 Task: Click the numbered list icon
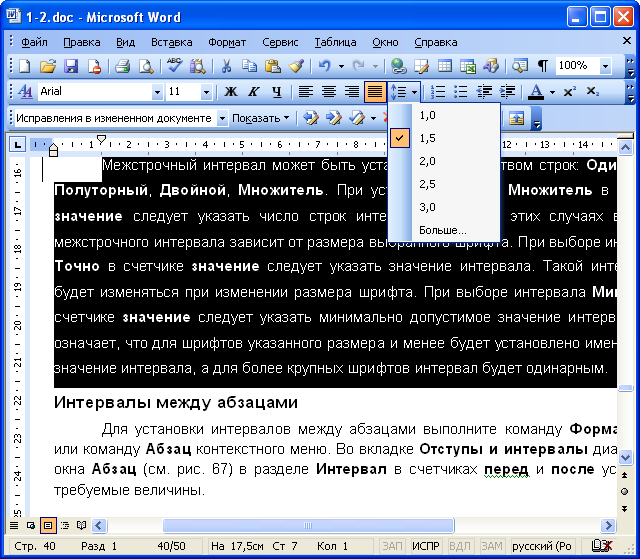coord(438,92)
